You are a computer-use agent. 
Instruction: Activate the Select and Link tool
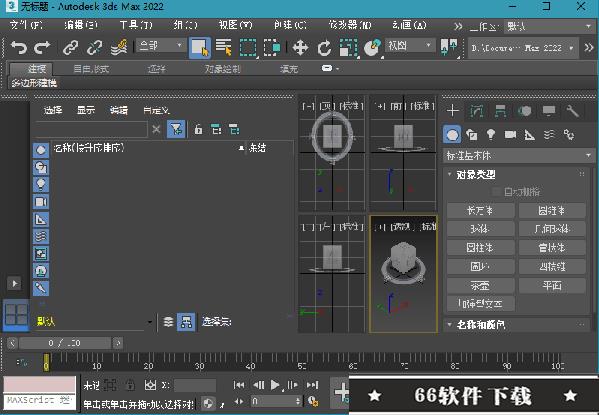click(x=71, y=48)
